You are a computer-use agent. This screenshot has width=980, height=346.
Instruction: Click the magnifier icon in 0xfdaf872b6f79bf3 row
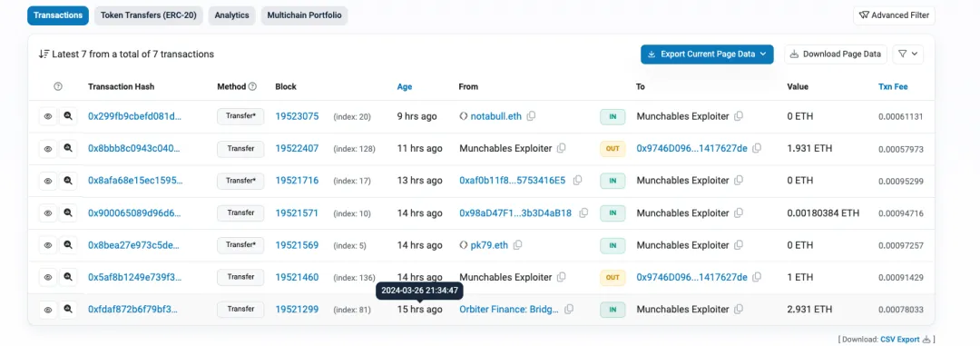click(68, 309)
